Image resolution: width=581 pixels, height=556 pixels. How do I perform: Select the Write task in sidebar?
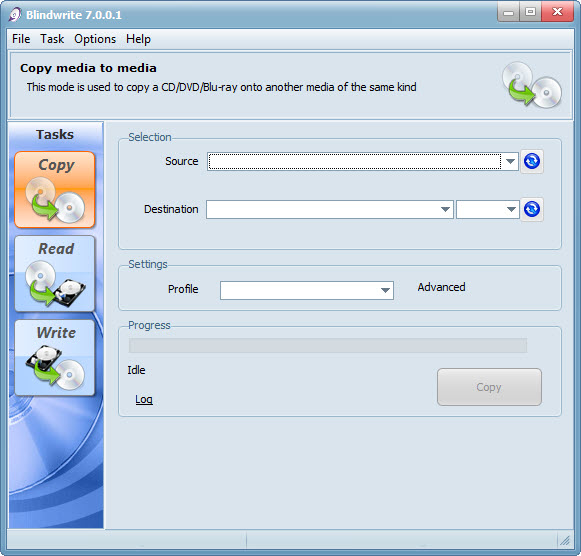pyautogui.click(x=55, y=357)
